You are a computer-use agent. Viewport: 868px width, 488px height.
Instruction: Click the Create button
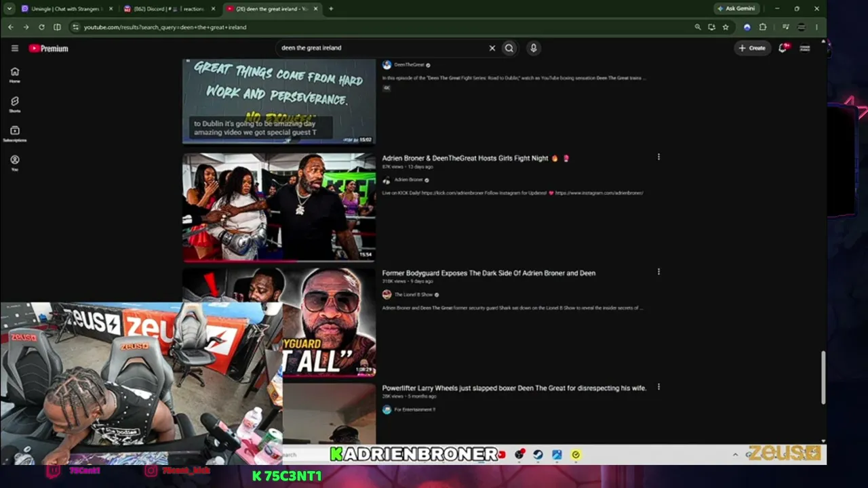tap(752, 48)
